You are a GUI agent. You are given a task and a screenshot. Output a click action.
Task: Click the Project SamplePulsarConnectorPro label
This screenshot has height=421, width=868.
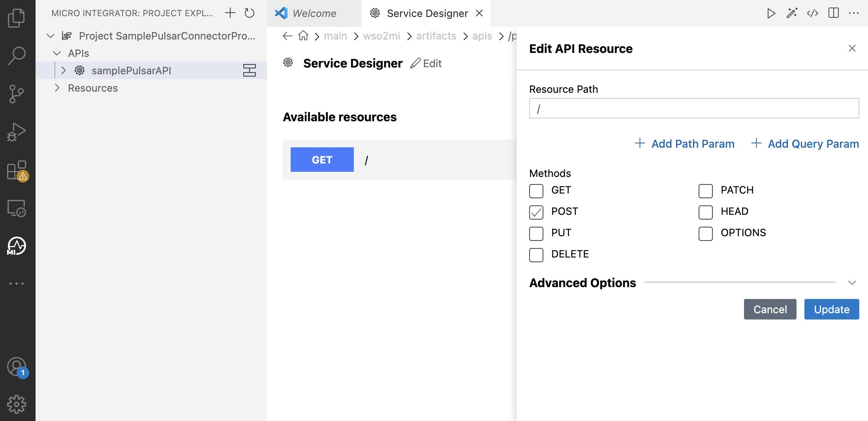(x=167, y=36)
